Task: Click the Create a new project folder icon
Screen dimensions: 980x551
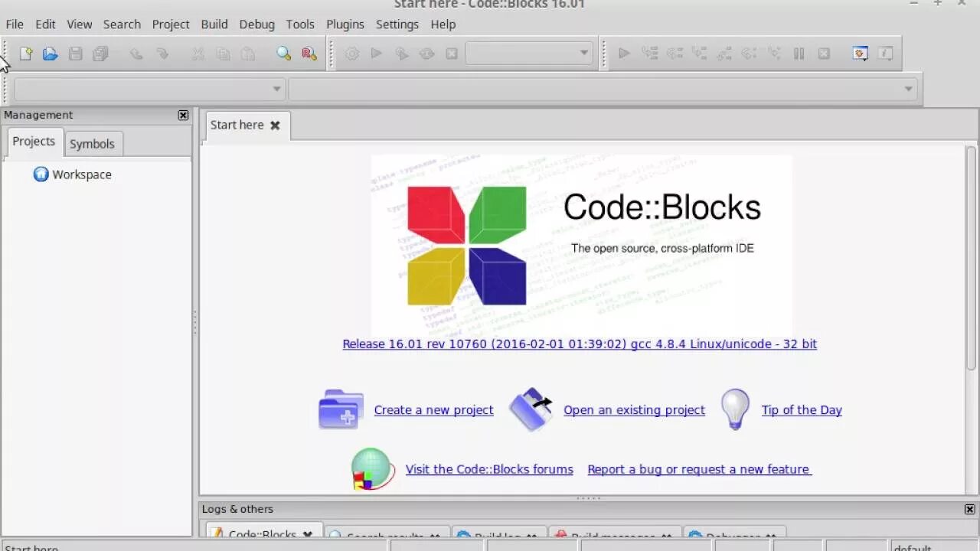Action: pyautogui.click(x=341, y=409)
